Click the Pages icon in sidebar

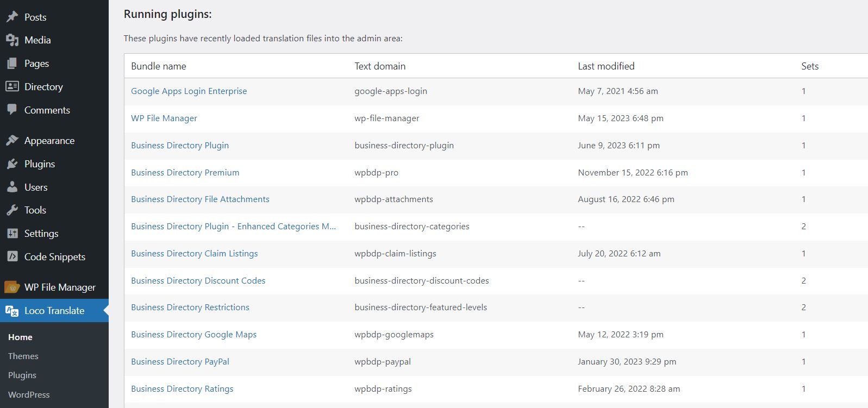[x=12, y=64]
